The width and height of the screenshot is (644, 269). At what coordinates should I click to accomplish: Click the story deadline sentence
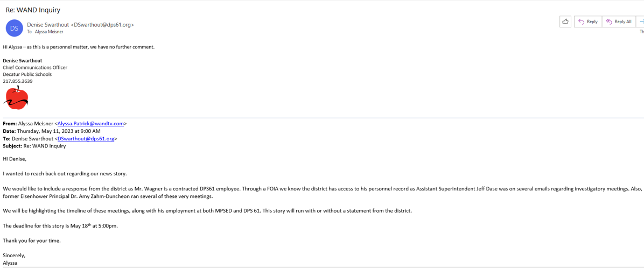[60, 226]
